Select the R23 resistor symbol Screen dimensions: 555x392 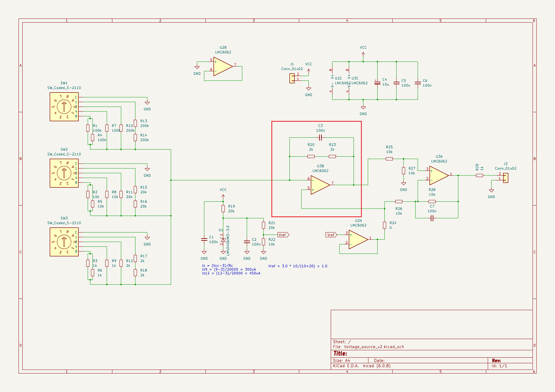pos(332,156)
